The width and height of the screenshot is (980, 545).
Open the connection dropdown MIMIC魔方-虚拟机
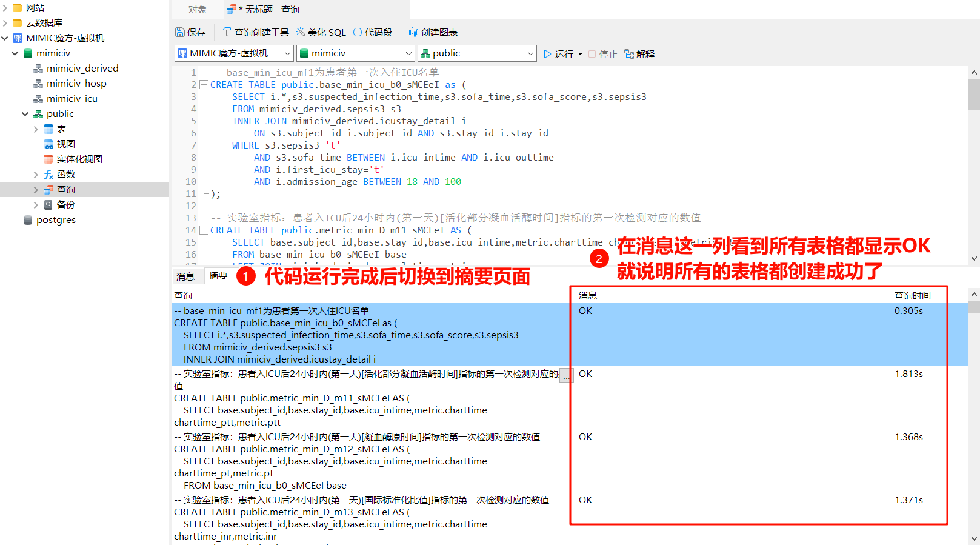click(x=234, y=53)
